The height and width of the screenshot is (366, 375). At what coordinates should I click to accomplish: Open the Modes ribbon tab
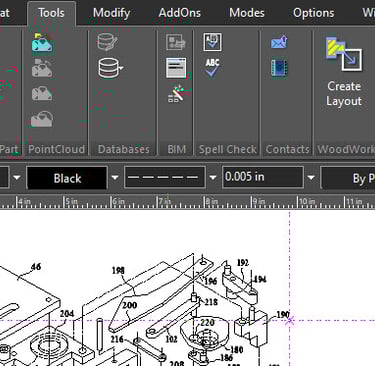click(247, 13)
